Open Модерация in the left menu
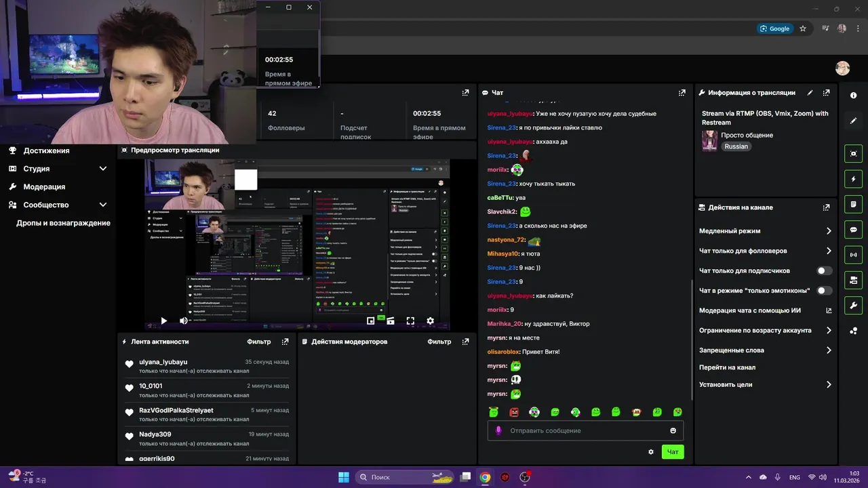The width and height of the screenshot is (868, 488). pyautogui.click(x=44, y=186)
